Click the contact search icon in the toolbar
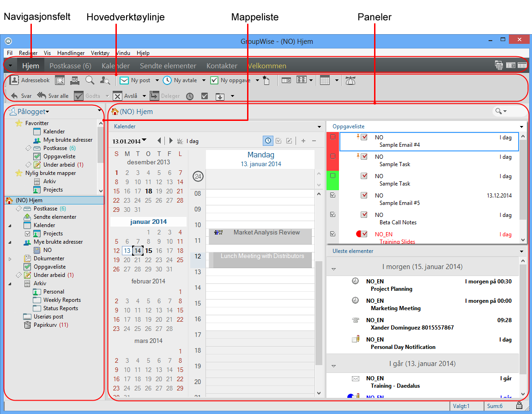The width and height of the screenshot is (532, 414). click(105, 80)
